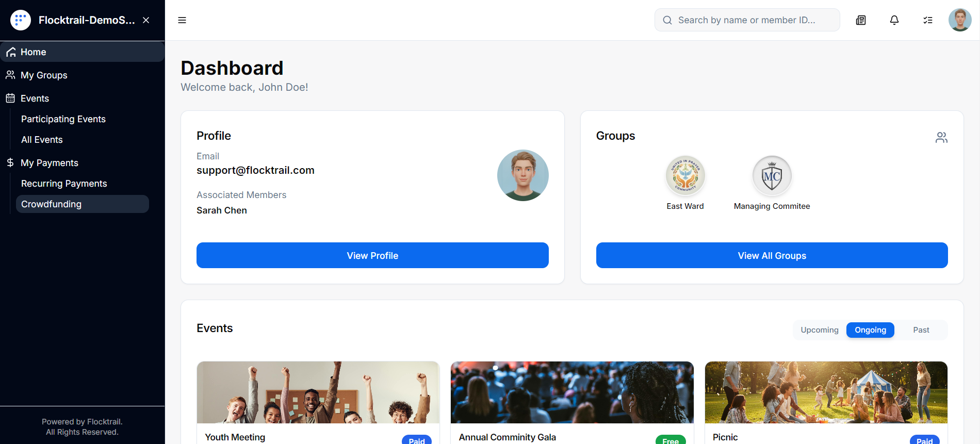This screenshot has width=980, height=444.
Task: Check notifications via the bell icon
Action: pos(894,20)
